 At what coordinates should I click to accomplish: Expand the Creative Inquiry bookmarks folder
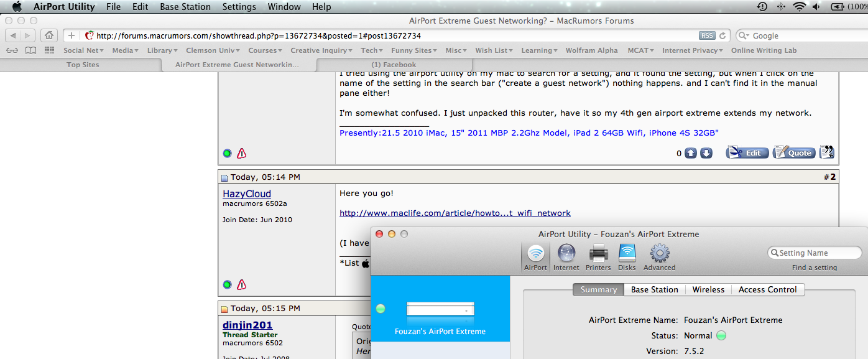[322, 50]
